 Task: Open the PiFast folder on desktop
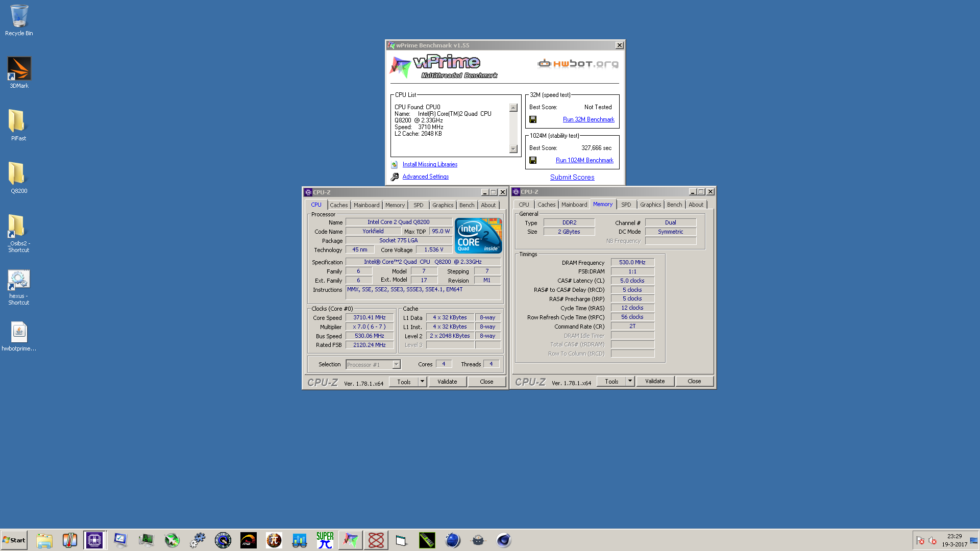click(18, 125)
